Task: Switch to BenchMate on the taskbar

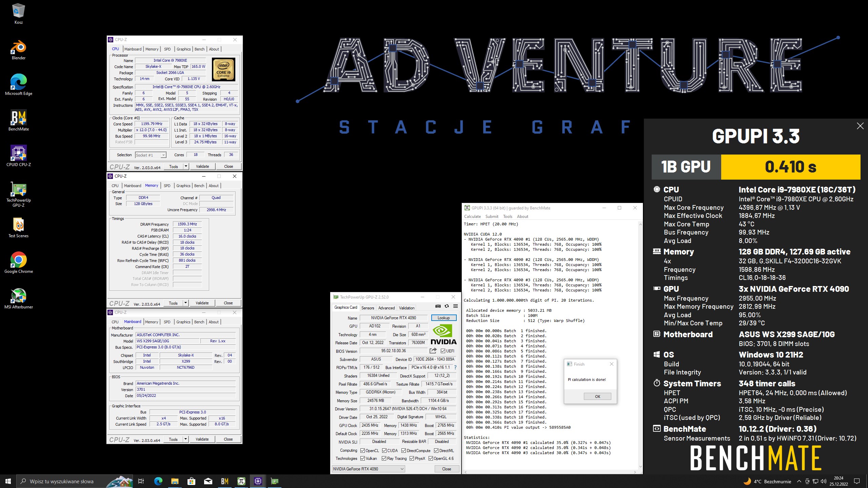Action: tap(224, 481)
